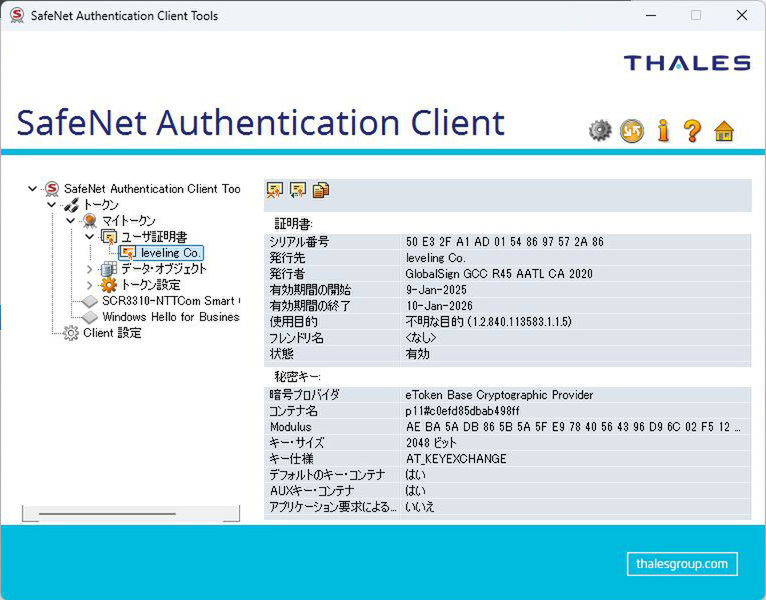Click the Modulus value AE BA 5A
The height and width of the screenshot is (600, 766).
tap(574, 427)
